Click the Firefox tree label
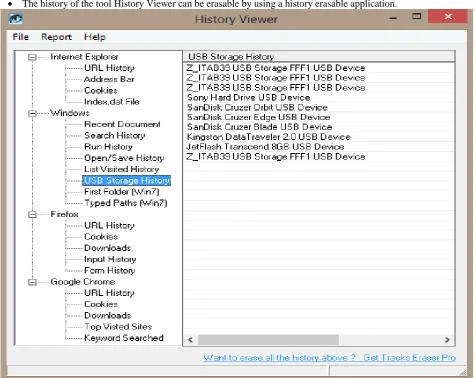Image resolution: width=476 pixels, height=378 pixels. click(x=64, y=214)
